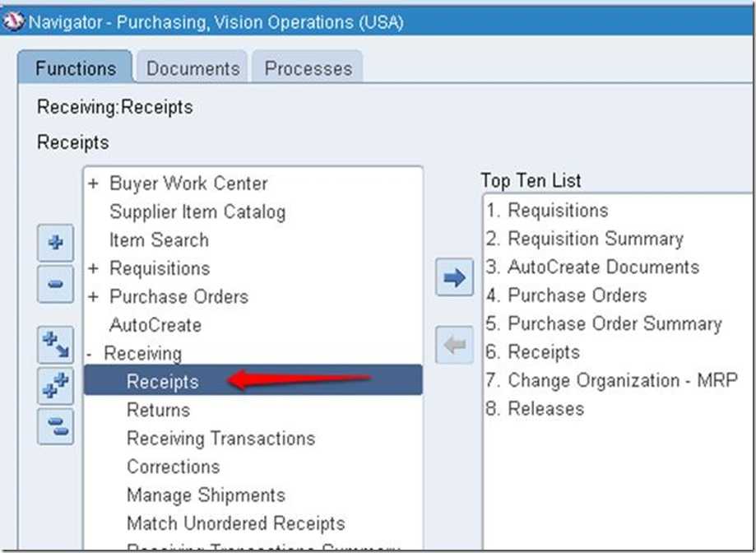This screenshot has width=756, height=553.
Task: Add to Top Ten List right arrow
Action: pyautogui.click(x=454, y=277)
